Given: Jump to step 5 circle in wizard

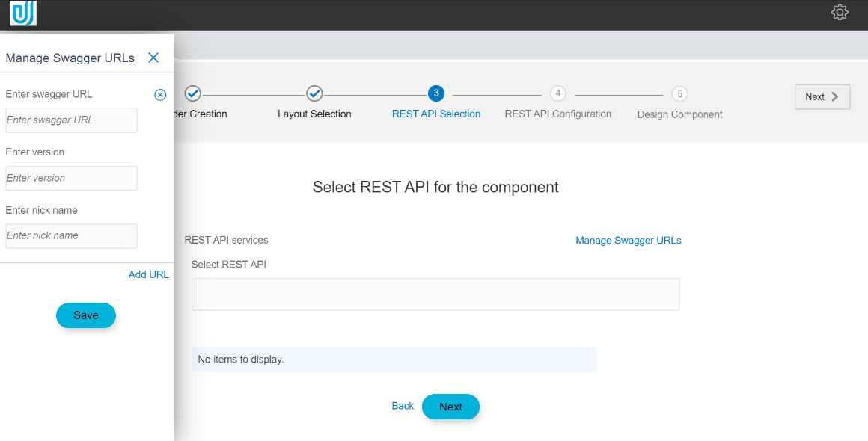Looking at the screenshot, I should (679, 93).
